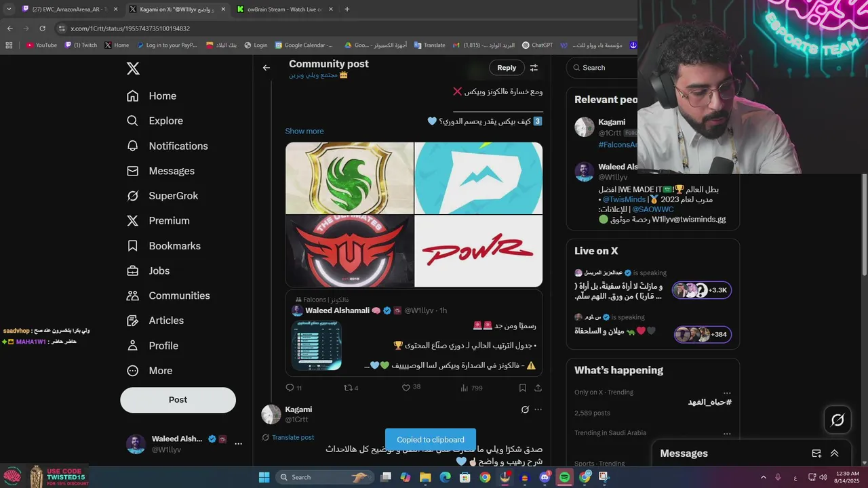Open reply sort filter icon

pyautogui.click(x=534, y=68)
